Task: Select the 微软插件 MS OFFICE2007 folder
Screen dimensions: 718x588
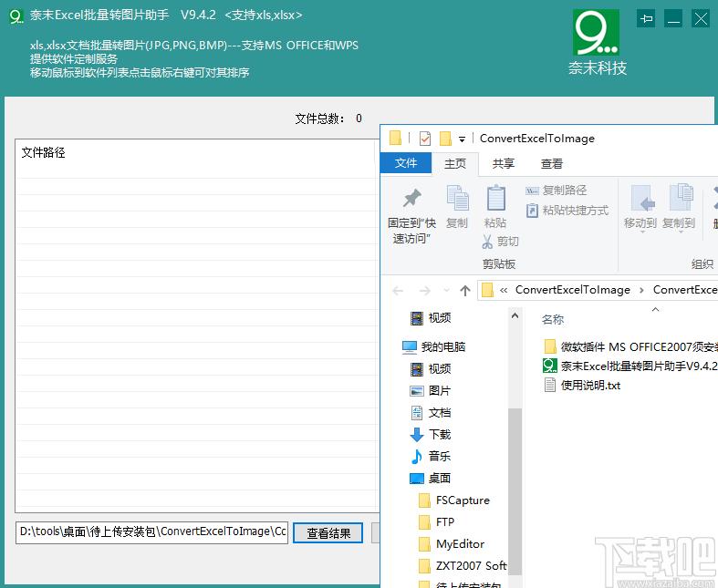Action: [630, 346]
